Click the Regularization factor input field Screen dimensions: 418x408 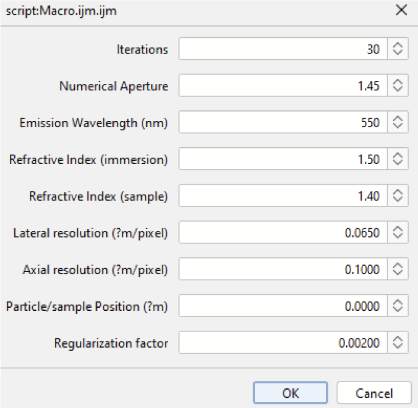click(x=283, y=342)
